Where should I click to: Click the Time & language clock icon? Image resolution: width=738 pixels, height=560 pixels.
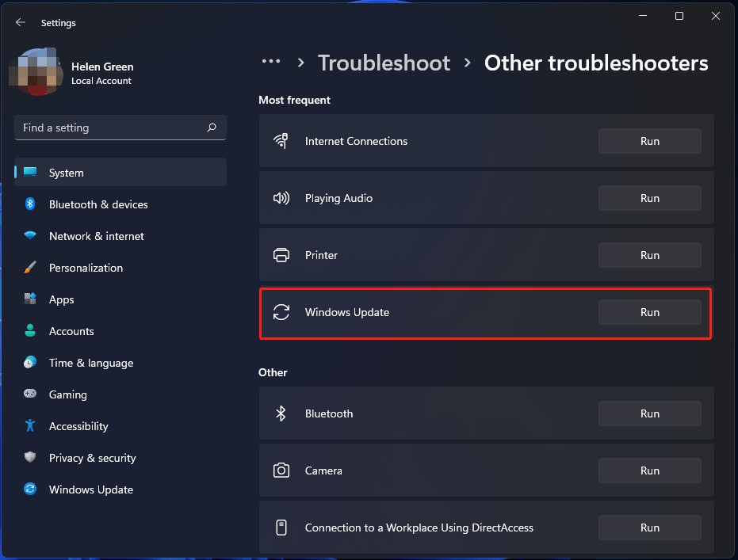coord(30,362)
